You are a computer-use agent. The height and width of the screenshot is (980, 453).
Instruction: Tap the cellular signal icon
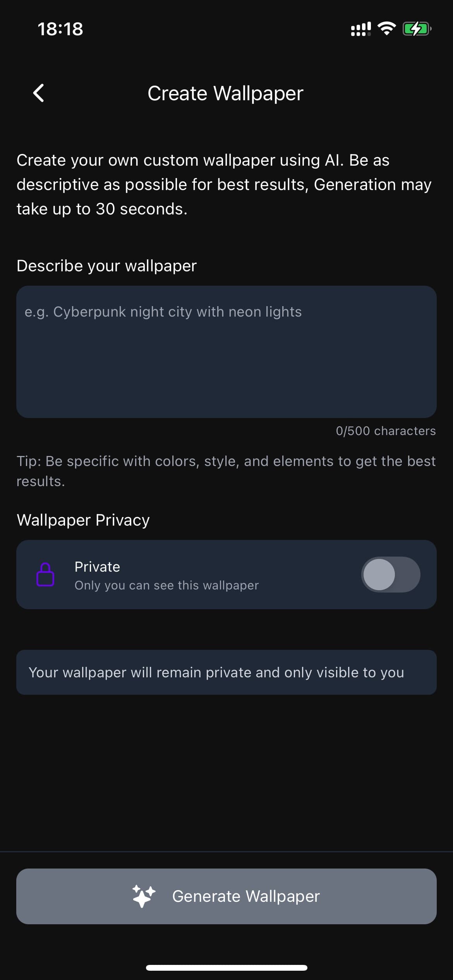[x=360, y=29]
